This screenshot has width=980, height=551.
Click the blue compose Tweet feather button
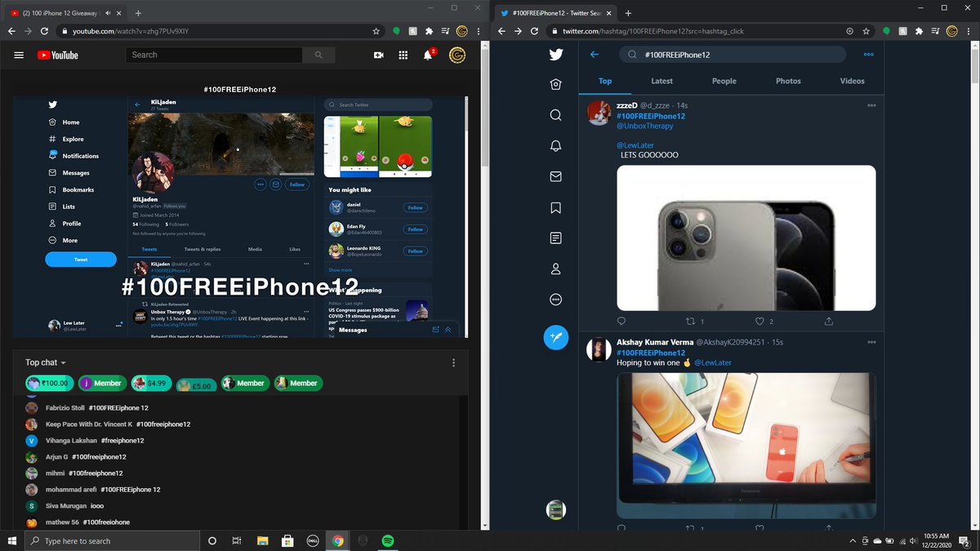point(556,337)
